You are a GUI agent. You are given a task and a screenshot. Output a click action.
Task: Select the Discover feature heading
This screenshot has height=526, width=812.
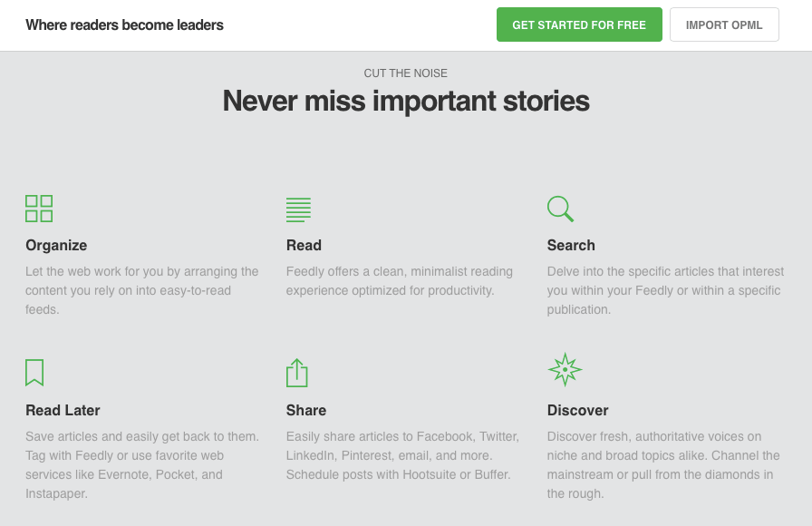[577, 410]
